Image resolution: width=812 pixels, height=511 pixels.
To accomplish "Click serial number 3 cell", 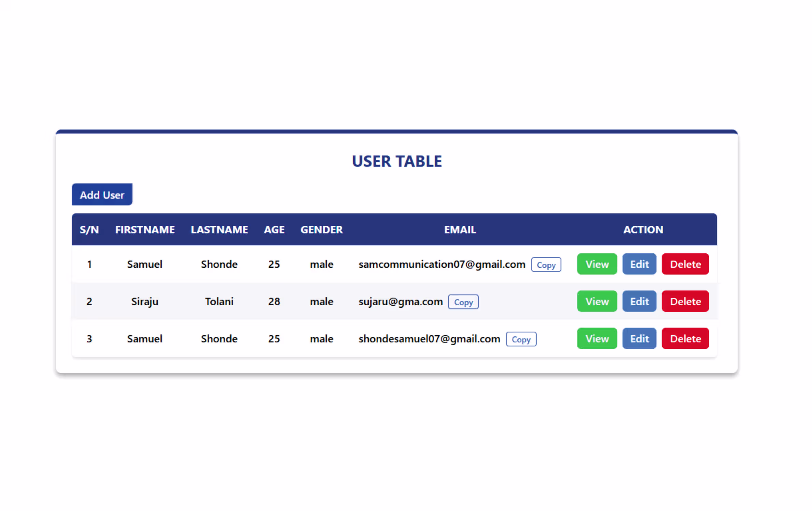I will 89,339.
